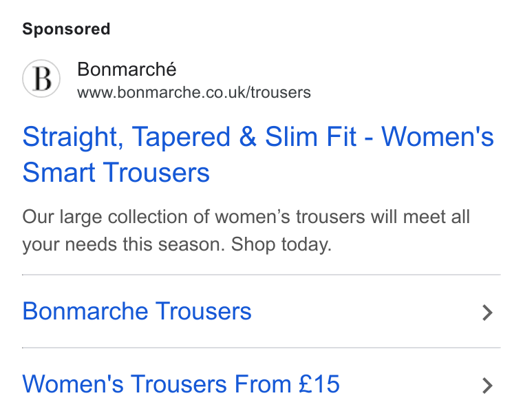The image size is (523, 420).
Task: Click divider line above Bonmarche Trousers
Action: [261, 275]
